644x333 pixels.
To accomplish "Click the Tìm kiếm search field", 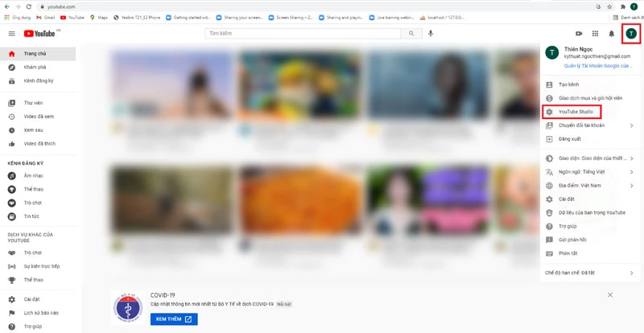I will coord(303,34).
